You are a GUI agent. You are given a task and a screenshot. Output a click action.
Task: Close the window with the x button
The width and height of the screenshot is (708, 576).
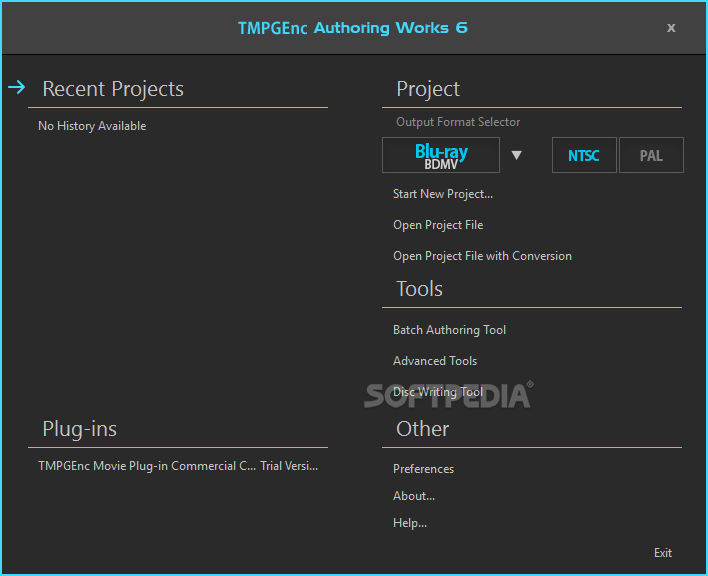pyautogui.click(x=671, y=28)
